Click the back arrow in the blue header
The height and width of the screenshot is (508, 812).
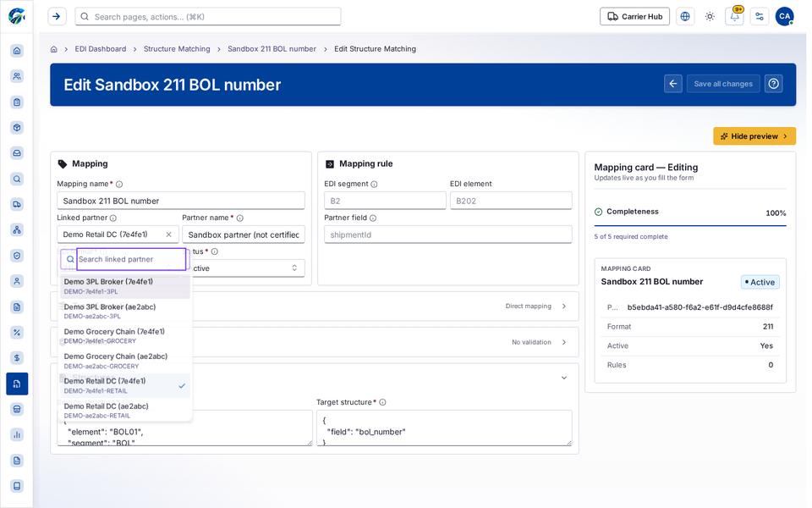673,84
